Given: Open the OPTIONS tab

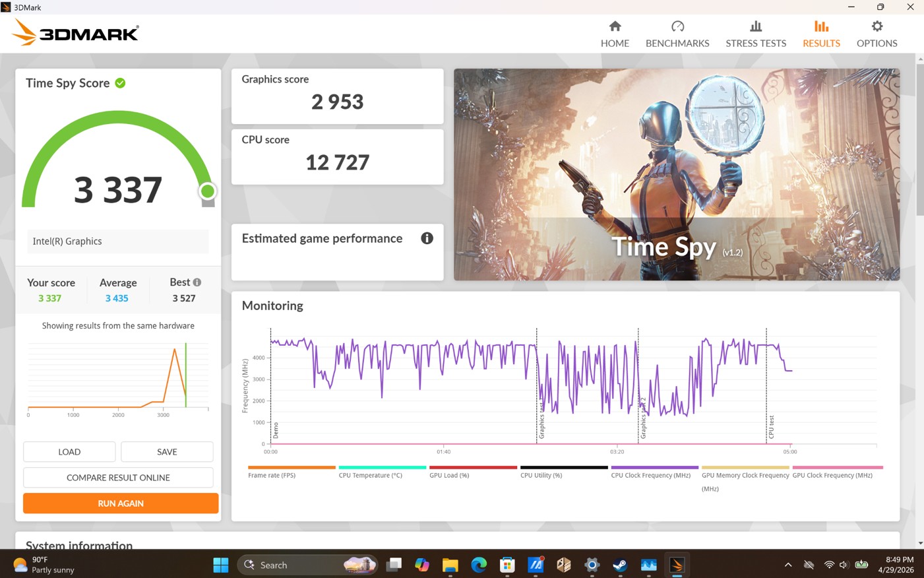Looking at the screenshot, I should click(877, 34).
